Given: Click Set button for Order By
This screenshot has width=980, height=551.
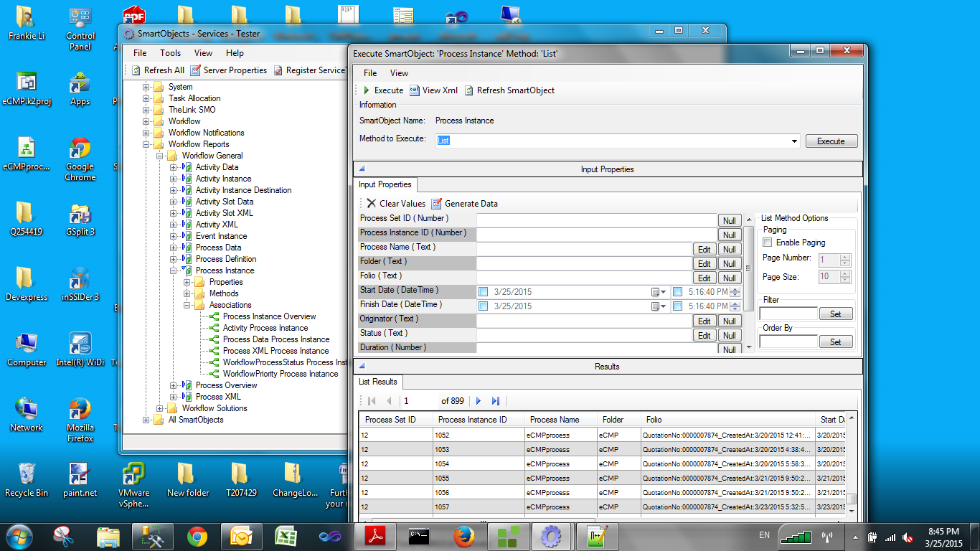Looking at the screenshot, I should 836,342.
